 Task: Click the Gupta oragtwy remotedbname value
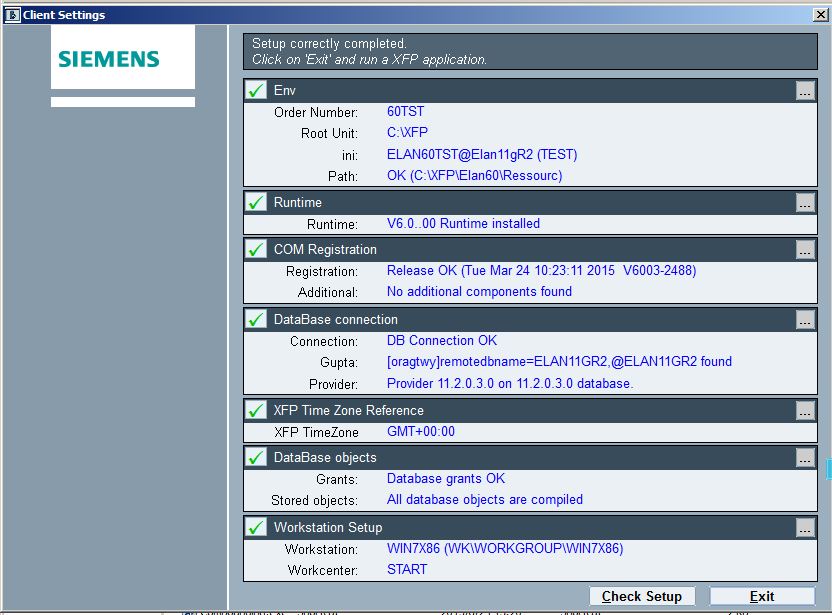tap(559, 361)
